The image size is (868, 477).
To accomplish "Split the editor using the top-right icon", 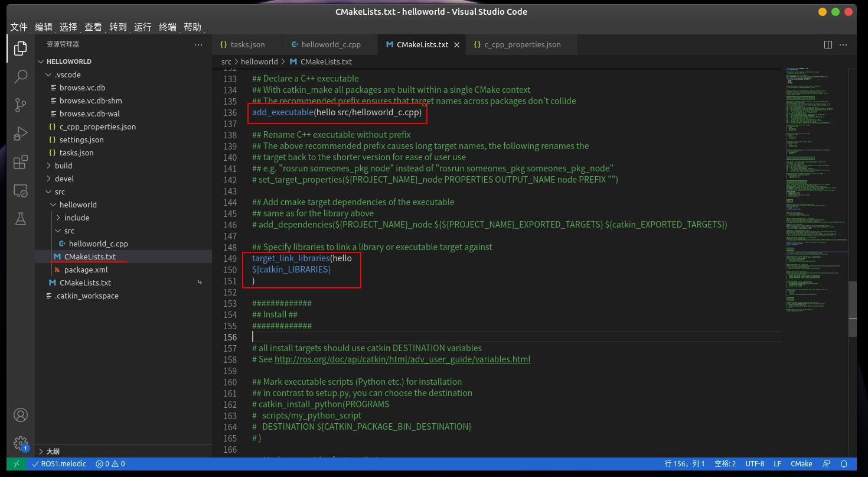I will click(x=827, y=44).
